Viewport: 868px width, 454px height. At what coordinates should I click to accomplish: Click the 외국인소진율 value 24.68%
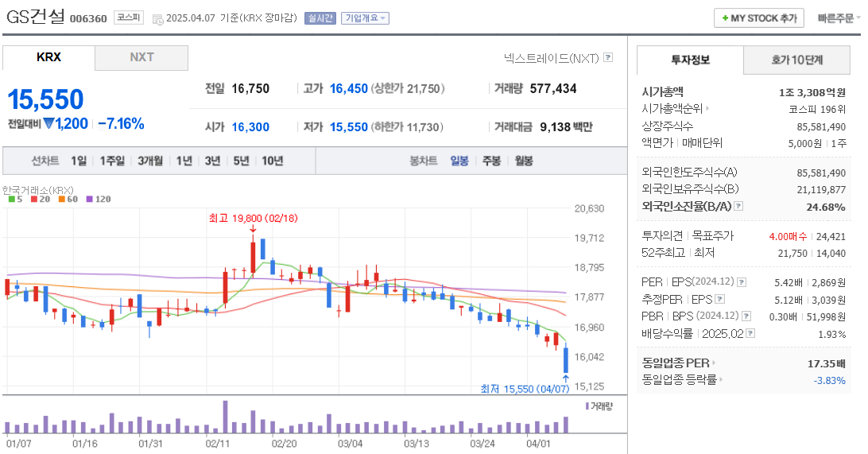pos(826,207)
